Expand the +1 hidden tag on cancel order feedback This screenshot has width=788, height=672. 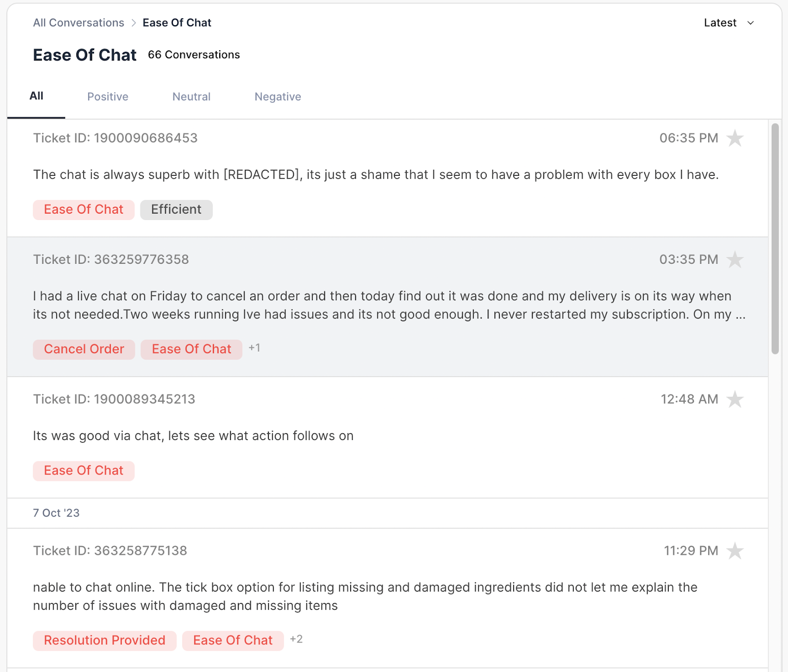tap(255, 348)
